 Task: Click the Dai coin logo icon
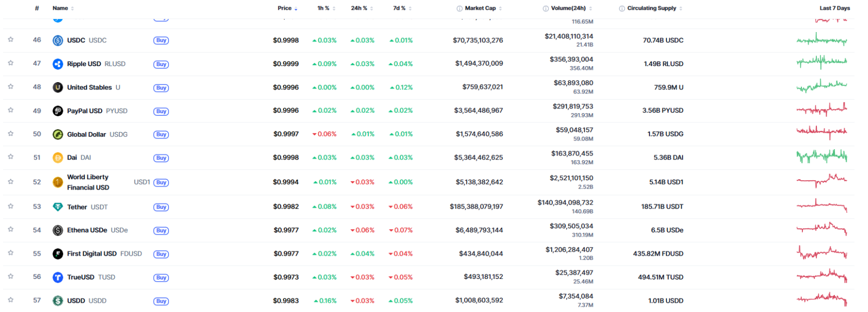click(x=58, y=158)
